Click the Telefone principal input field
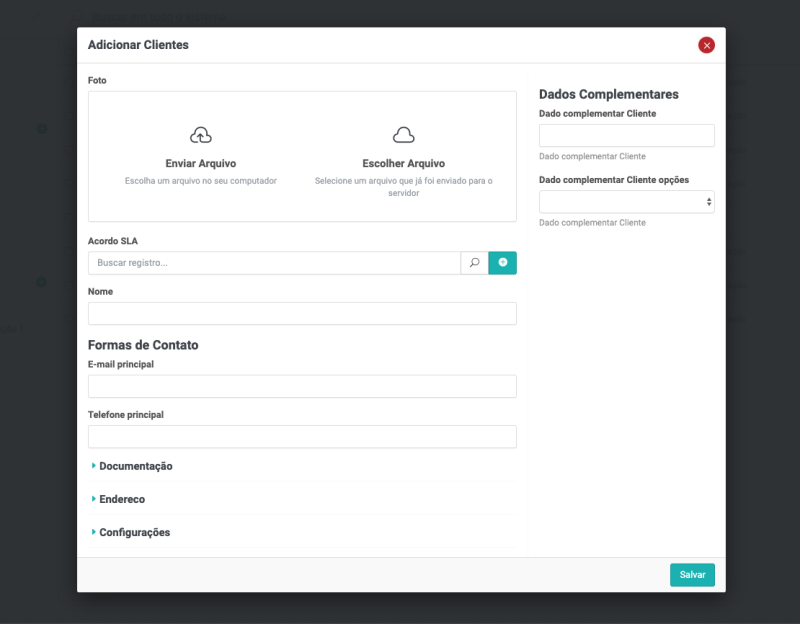Screen dimensions: 800x624 click(302, 437)
